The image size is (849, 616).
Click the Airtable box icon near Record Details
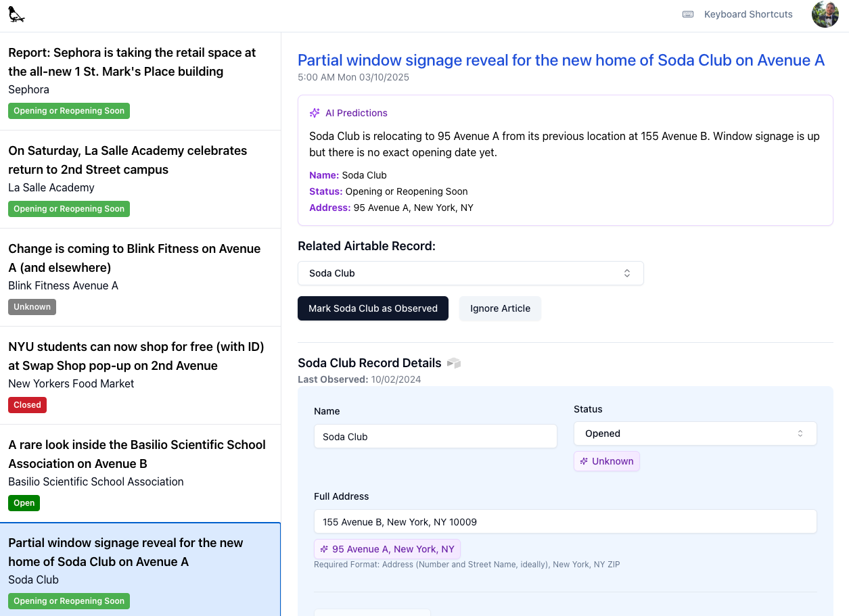[x=454, y=363]
